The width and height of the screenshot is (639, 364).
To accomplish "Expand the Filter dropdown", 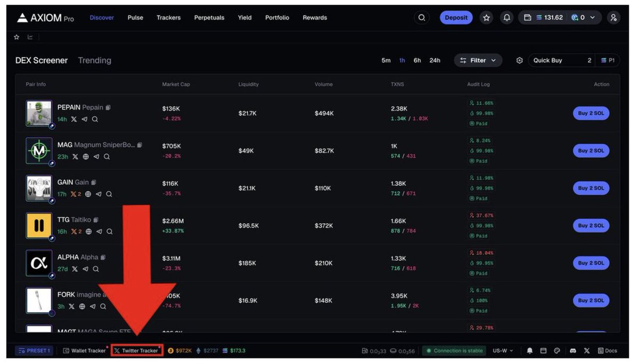I will click(x=478, y=61).
